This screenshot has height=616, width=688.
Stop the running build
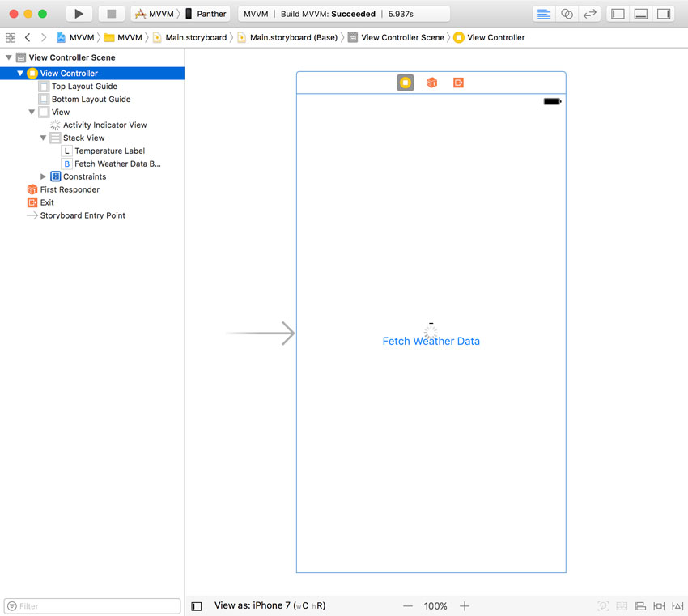[112, 14]
